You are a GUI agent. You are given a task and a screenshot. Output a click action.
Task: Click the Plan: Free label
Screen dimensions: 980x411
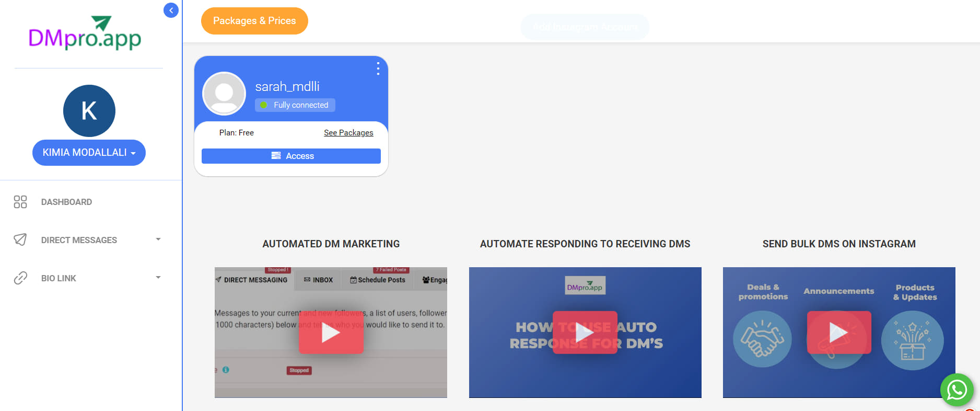237,133
